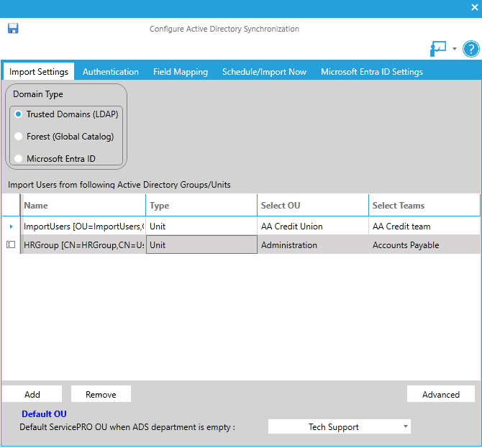The width and height of the screenshot is (482, 448).
Task: Close the Active Directory Synchronization window
Action: (x=475, y=7)
